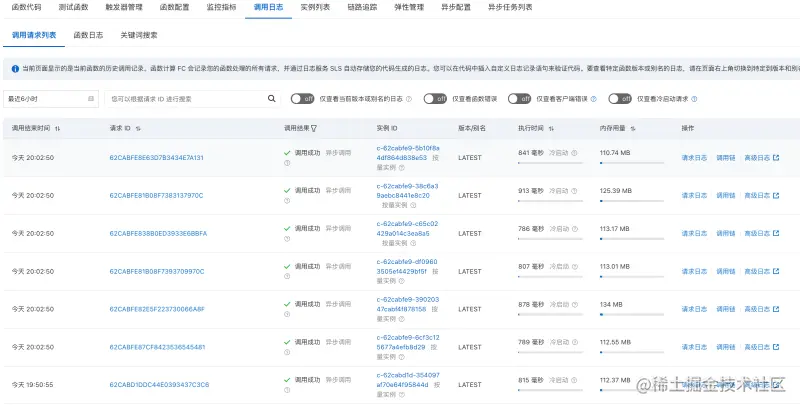800x408 pixels.
Task: Toggle 仅查看当前版本或别名的日志 switch
Action: coord(303,99)
